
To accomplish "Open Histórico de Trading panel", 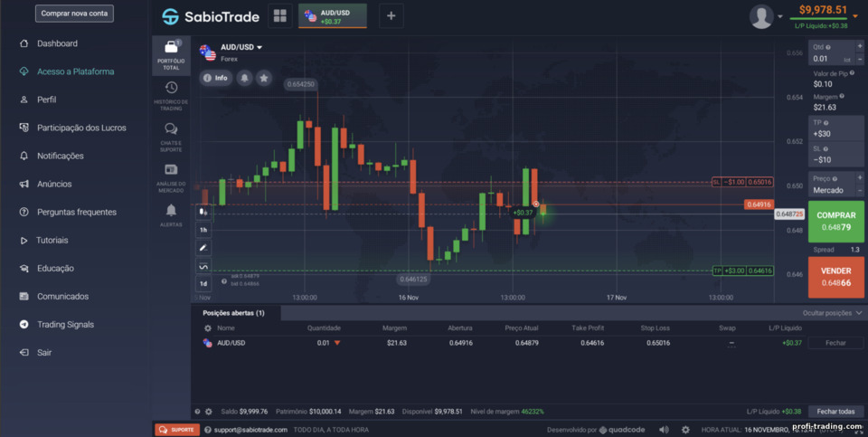I will tap(171, 96).
